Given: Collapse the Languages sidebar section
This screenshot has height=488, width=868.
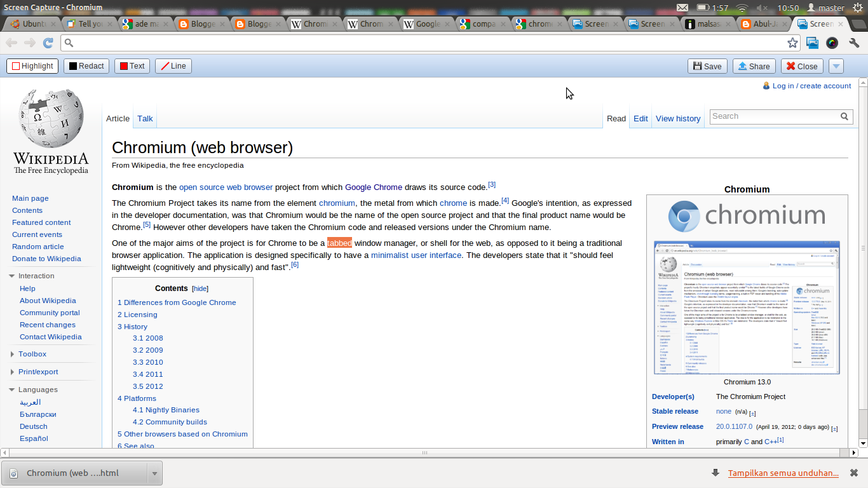Looking at the screenshot, I should pyautogui.click(x=12, y=390).
